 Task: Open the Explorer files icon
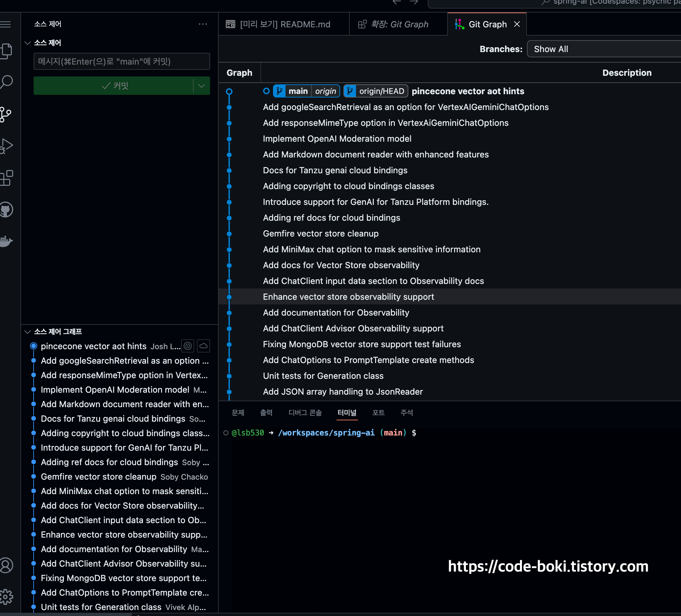point(6,51)
